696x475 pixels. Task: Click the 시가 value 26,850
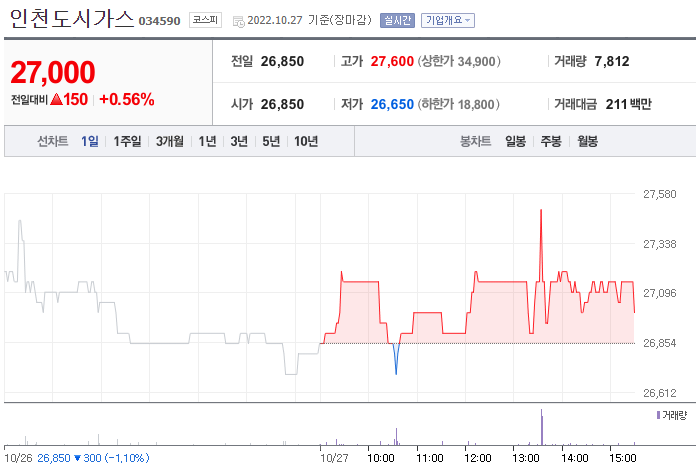282,104
